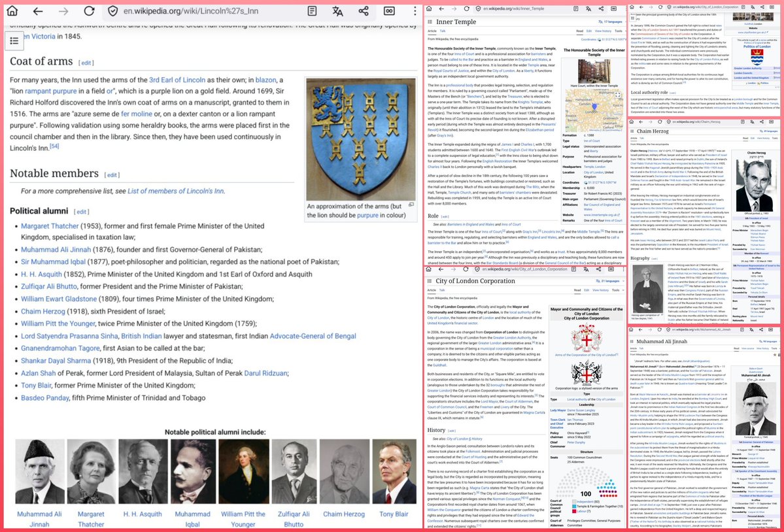Go home in the Muhammad Ali Jinnah window

click(632, 329)
